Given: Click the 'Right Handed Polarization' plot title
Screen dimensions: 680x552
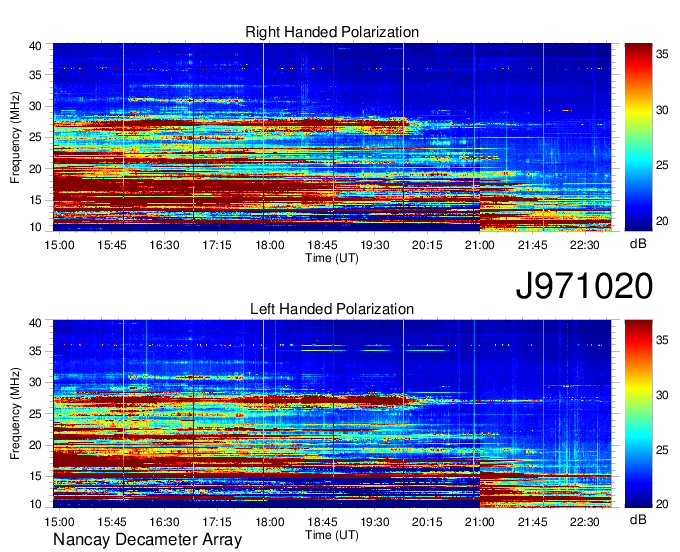Looking at the screenshot, I should pos(332,32).
